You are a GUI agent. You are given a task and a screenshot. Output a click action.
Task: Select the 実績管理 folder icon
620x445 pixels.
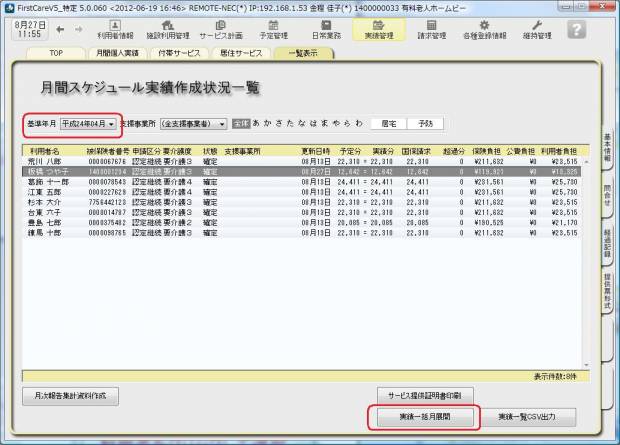pos(378,28)
